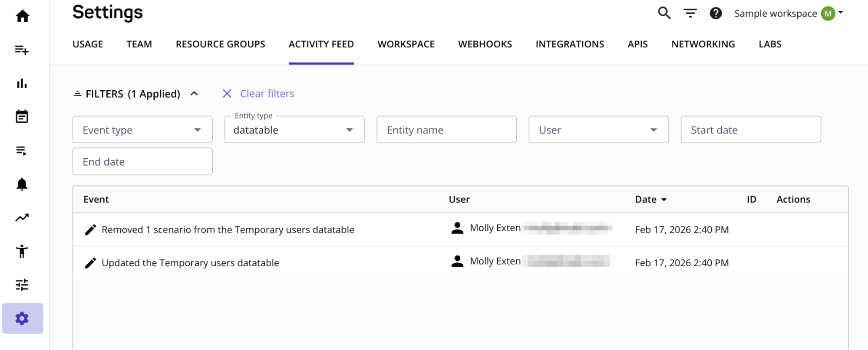868x350 pixels.
Task: Click the Entity name input field
Action: [x=446, y=130]
